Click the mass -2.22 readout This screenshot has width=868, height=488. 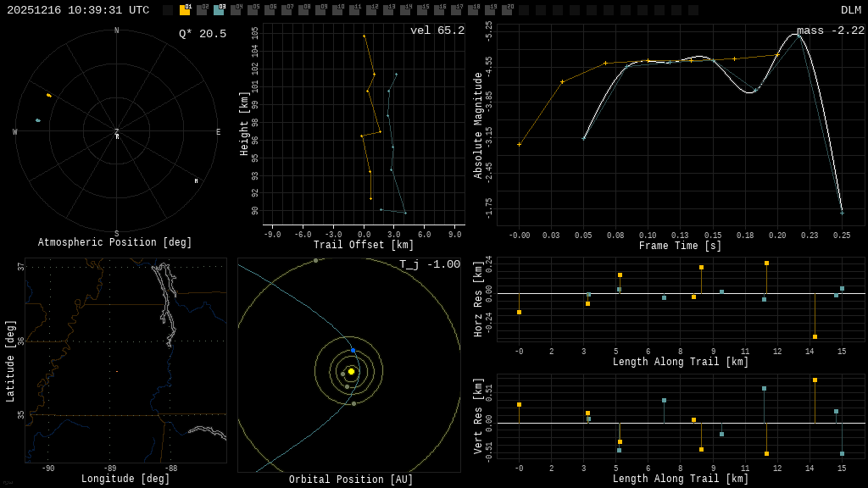point(830,30)
